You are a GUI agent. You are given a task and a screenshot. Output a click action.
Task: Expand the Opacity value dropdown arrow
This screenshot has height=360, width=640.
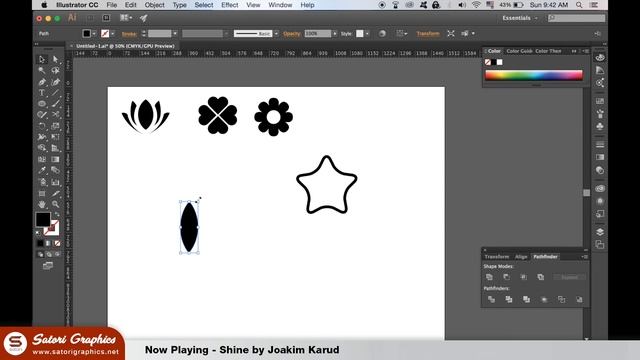(x=335, y=33)
